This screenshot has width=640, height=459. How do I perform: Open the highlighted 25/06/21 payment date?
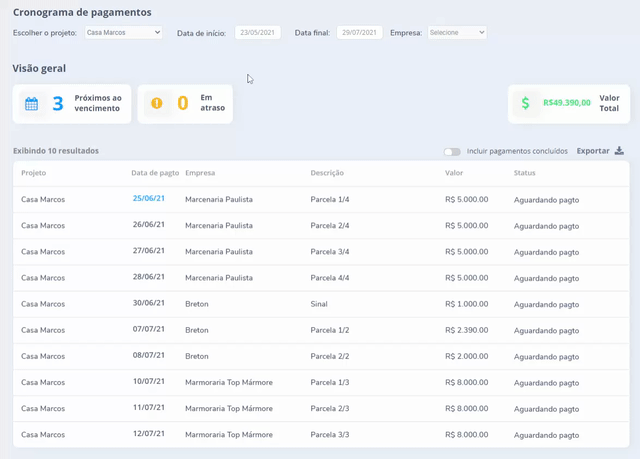pos(148,198)
